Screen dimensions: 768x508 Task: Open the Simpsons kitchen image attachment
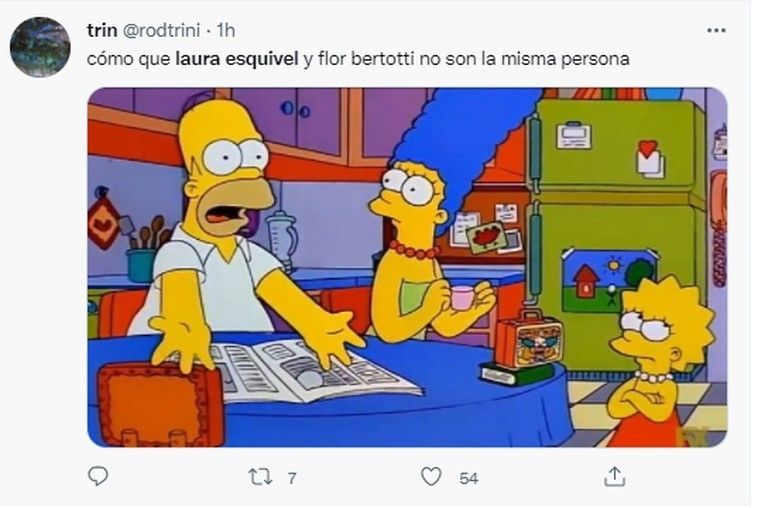(x=407, y=267)
